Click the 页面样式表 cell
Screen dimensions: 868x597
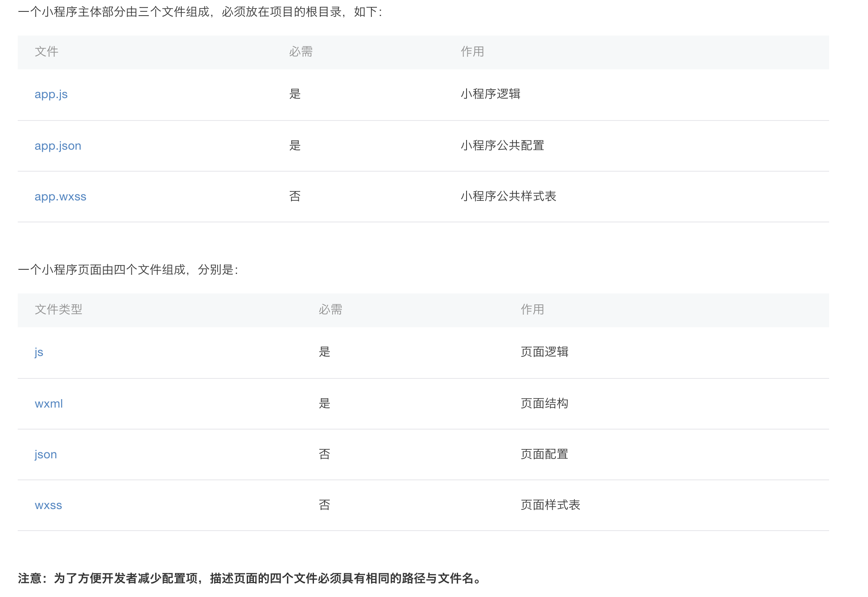pyautogui.click(x=550, y=505)
